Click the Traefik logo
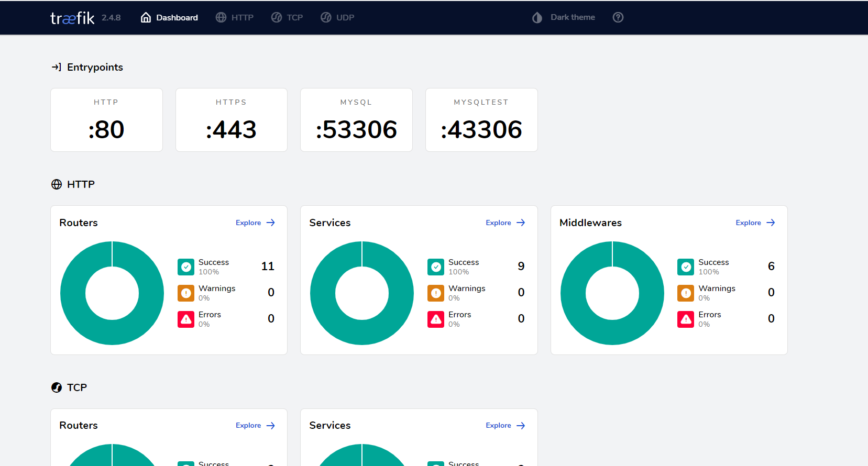 72,18
